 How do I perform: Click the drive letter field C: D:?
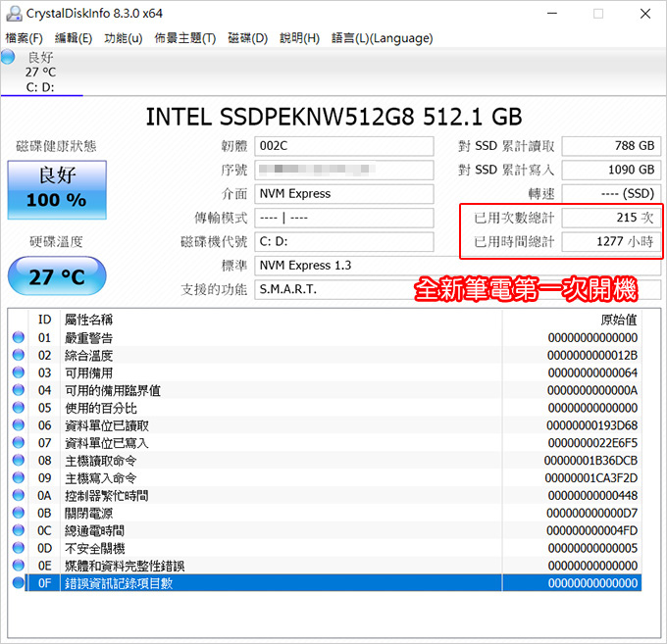[343, 241]
